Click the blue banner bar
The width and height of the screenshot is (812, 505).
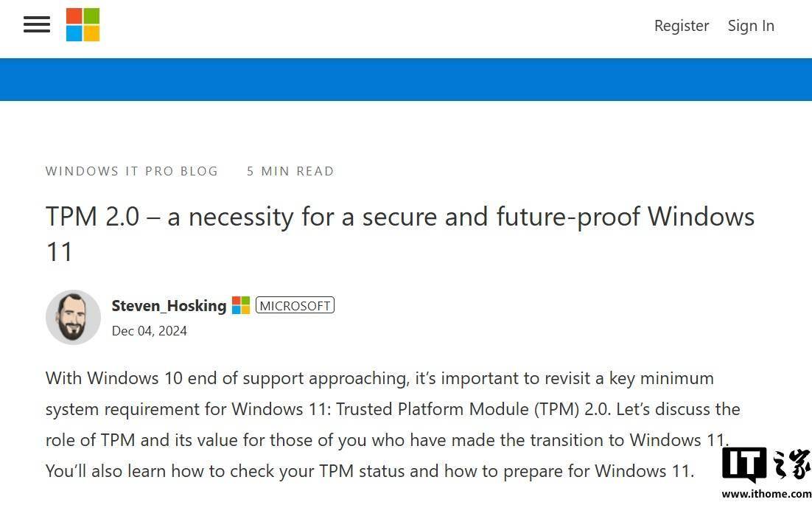pos(406,79)
